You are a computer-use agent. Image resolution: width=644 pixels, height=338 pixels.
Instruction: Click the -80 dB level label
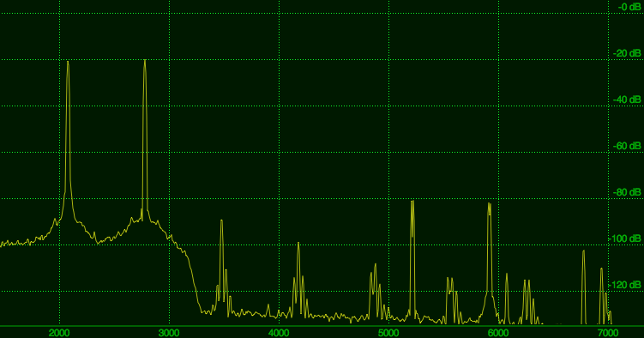(x=627, y=193)
